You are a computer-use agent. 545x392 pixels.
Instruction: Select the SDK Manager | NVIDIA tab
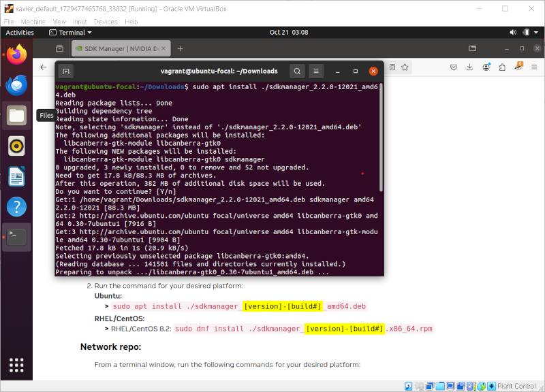coord(121,48)
